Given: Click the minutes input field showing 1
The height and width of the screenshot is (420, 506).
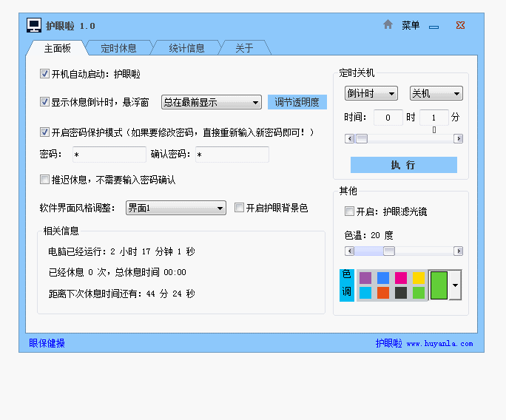Looking at the screenshot, I should [x=434, y=118].
